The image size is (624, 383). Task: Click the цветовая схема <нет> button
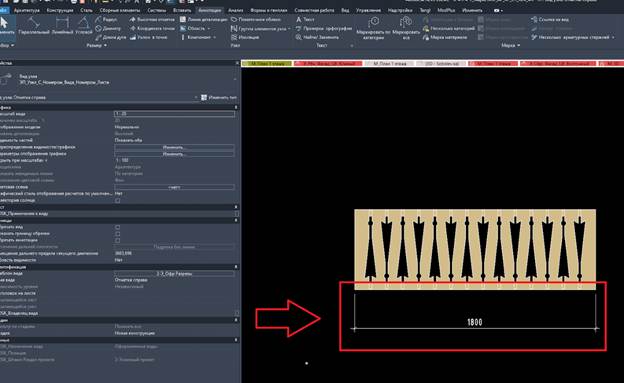[174, 187]
